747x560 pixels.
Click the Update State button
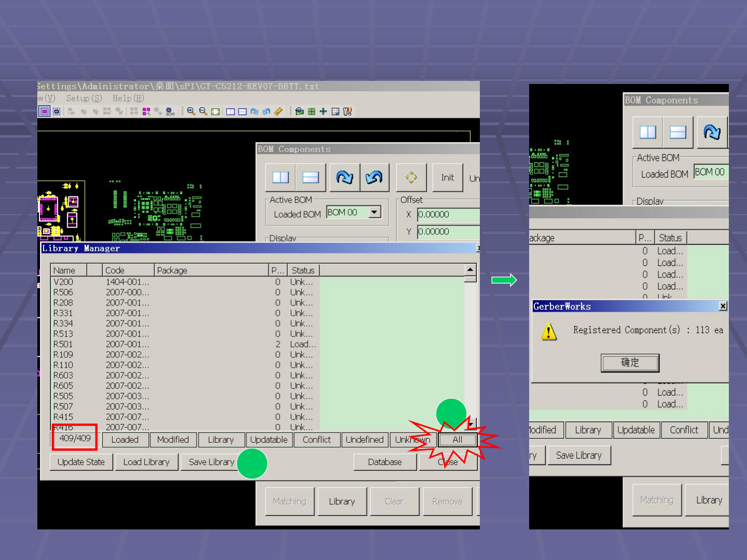click(81, 462)
